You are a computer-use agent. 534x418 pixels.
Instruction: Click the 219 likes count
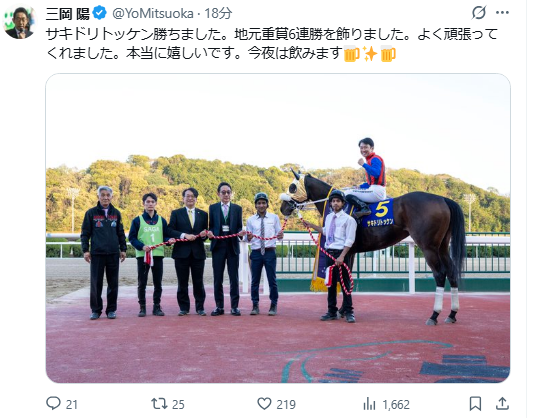(x=286, y=404)
